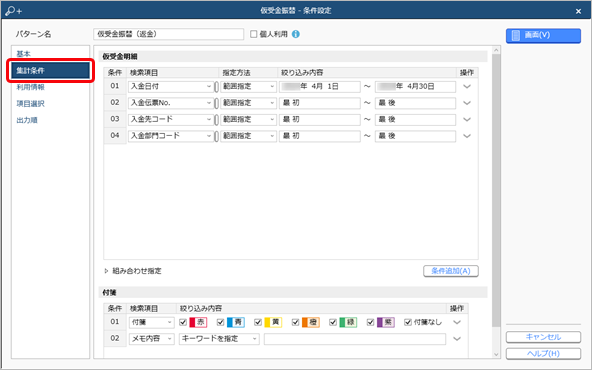Click the 画面(V) button

pyautogui.click(x=543, y=35)
